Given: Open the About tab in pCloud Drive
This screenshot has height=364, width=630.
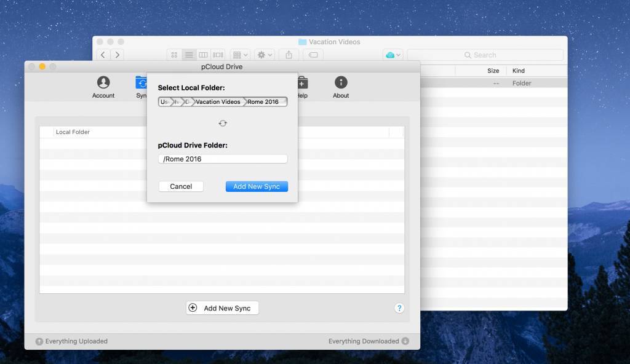Looking at the screenshot, I should (x=341, y=87).
